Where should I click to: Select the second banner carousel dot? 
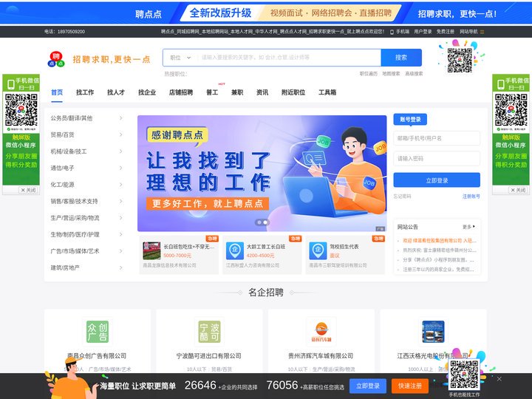(x=265, y=222)
